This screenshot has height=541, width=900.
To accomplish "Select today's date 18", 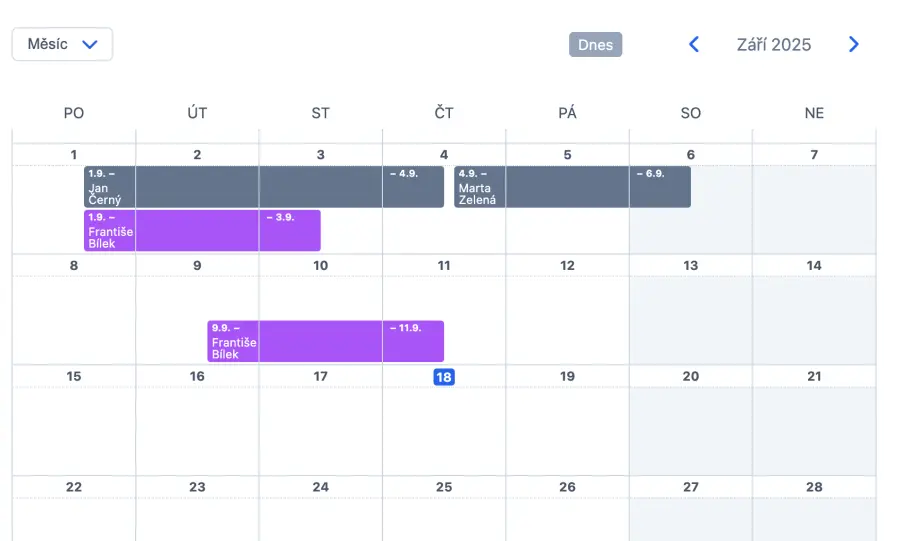I will (444, 377).
